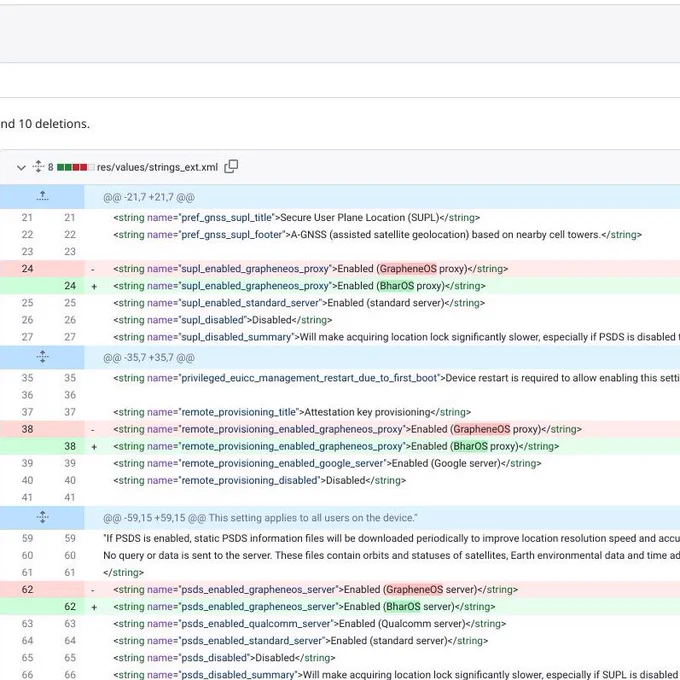Select line number 41 in right column
The height and width of the screenshot is (680, 680).
pos(70,497)
